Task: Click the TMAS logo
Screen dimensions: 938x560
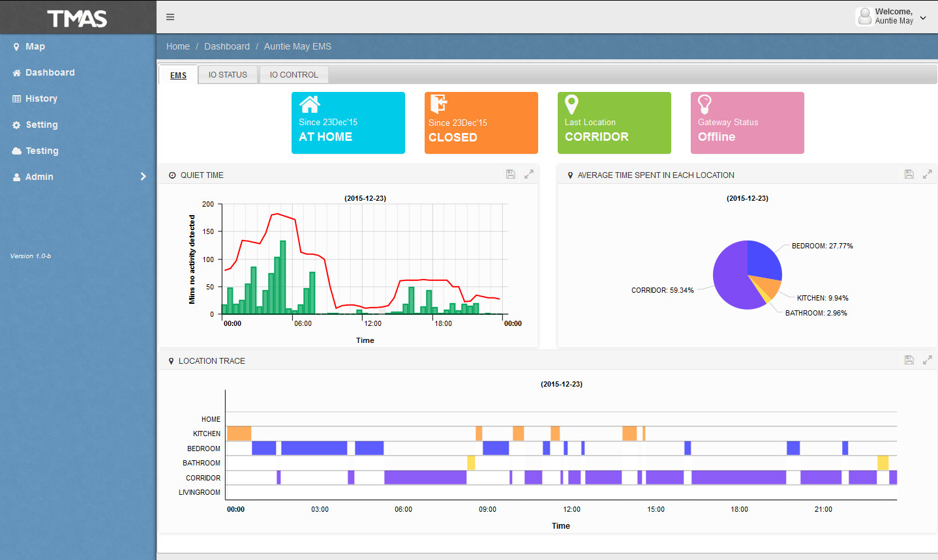Action: coord(77,18)
